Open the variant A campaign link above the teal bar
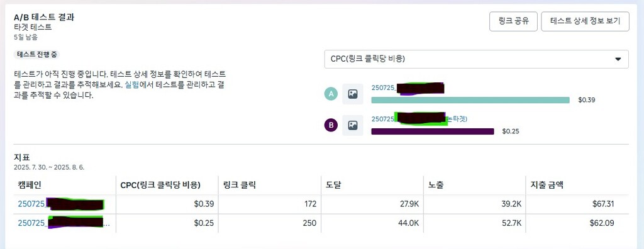The height and width of the screenshot is (249, 644). point(408,88)
